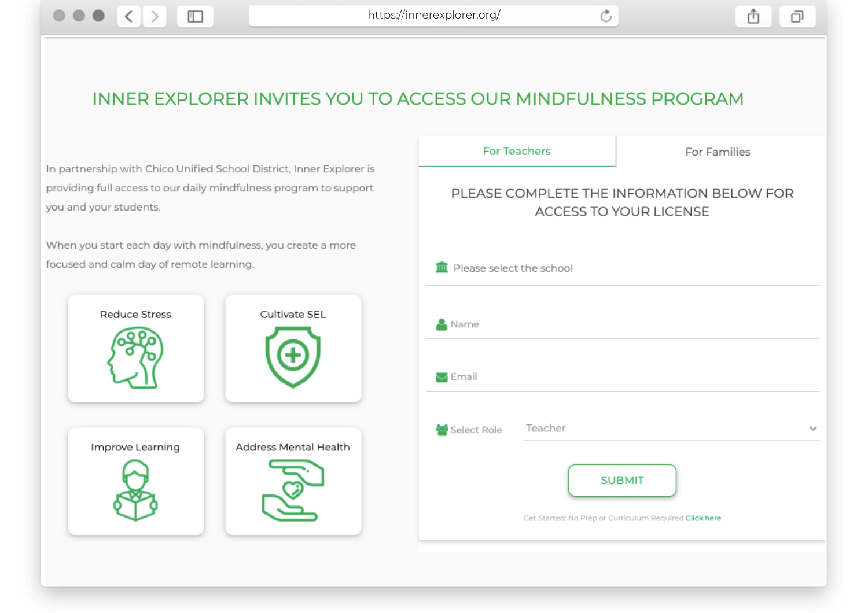Click the Address Mental Health hands icon
The image size is (868, 613).
click(x=293, y=490)
